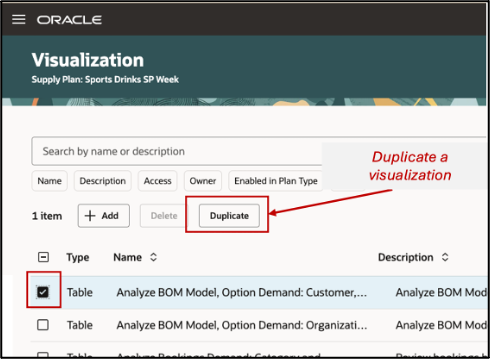The width and height of the screenshot is (490, 360).
Task: Click the Duplicate button
Action: point(229,216)
